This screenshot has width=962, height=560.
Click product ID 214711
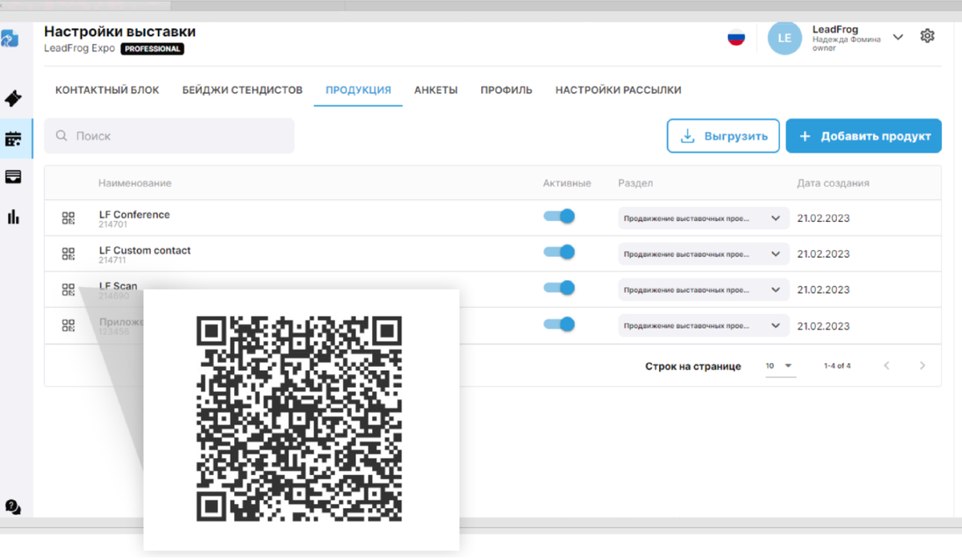(x=112, y=260)
